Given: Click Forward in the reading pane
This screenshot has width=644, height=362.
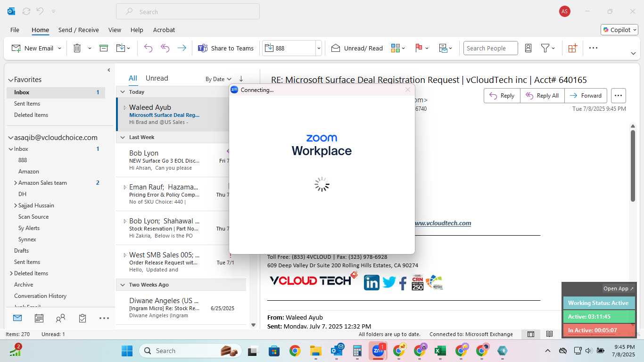Looking at the screenshot, I should tap(586, 96).
